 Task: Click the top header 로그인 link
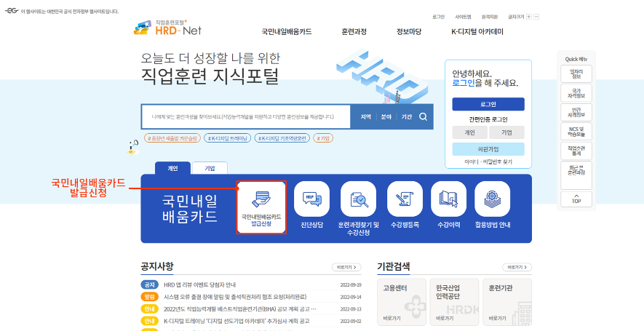[438, 17]
